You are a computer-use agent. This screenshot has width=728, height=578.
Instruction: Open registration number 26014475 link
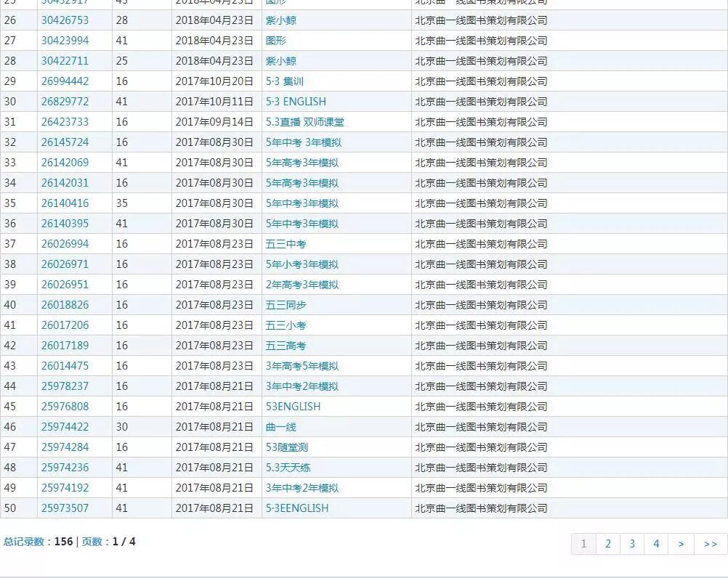tap(65, 366)
